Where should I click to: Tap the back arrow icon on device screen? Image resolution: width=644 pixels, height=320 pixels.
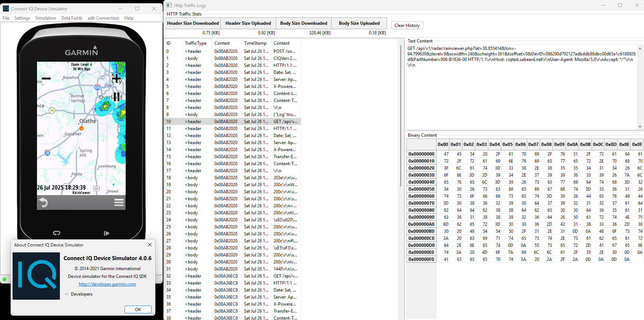pos(44,202)
